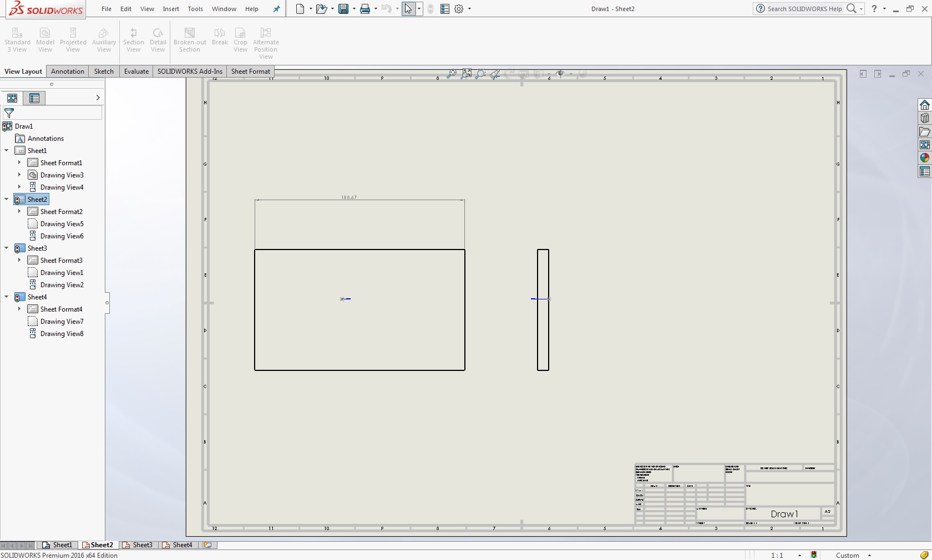
Task: Open the dropdown arrow beside Save
Action: click(353, 9)
